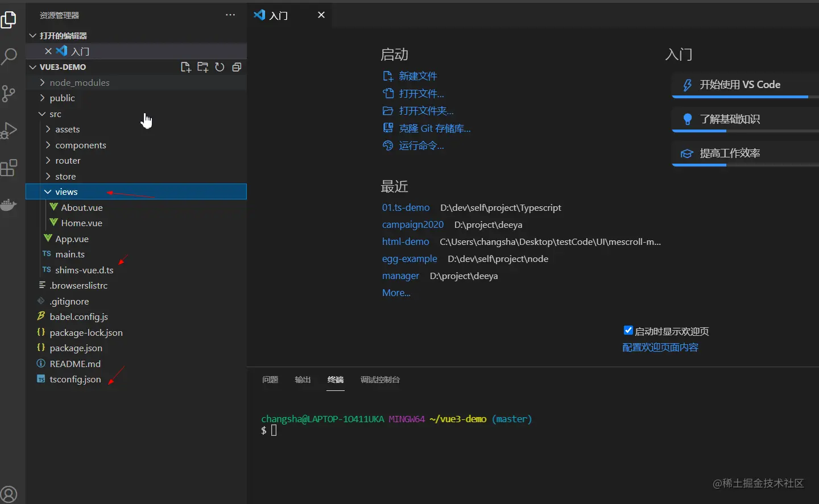Open main.ts file

136,255
